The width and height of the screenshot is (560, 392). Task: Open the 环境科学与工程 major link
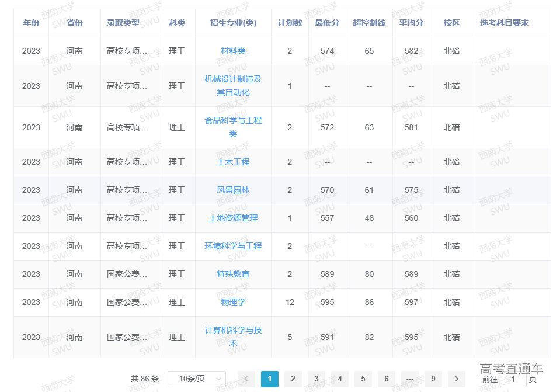[233, 246]
